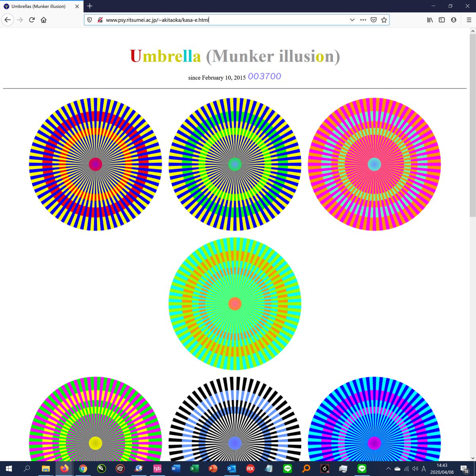Click the Umbrella (Munker illusion) heading

point(235,56)
